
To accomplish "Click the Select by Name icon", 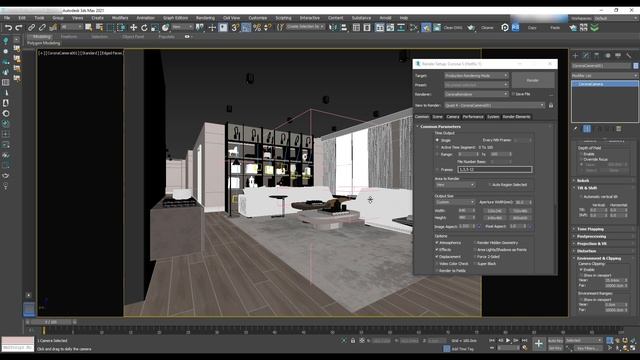I will coord(99,27).
